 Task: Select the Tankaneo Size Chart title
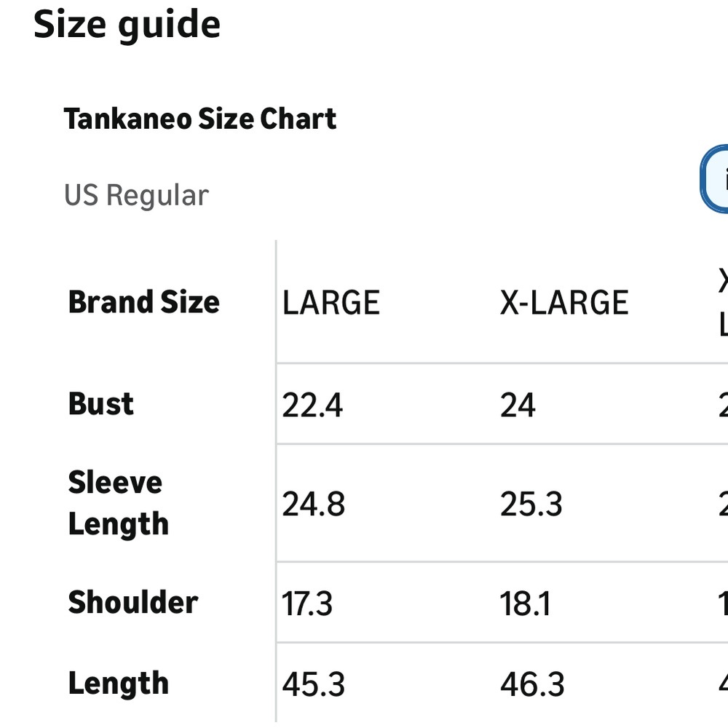point(200,119)
